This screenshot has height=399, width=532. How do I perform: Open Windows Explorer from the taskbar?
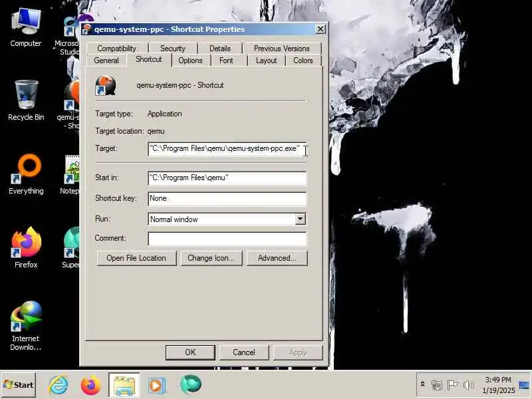(124, 385)
